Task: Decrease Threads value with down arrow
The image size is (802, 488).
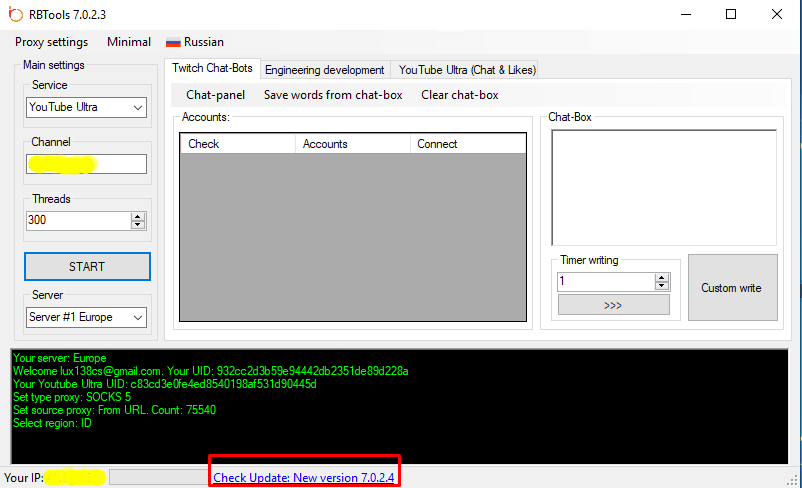Action: [x=137, y=225]
